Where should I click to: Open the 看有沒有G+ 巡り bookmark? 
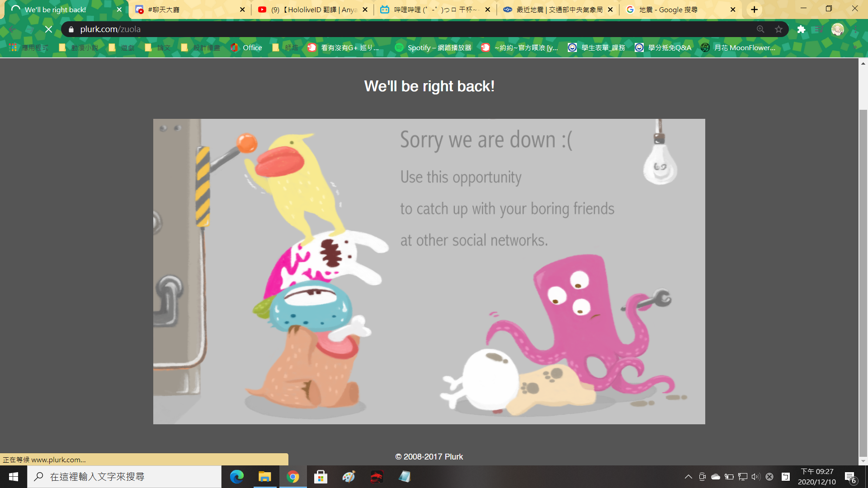pyautogui.click(x=344, y=47)
